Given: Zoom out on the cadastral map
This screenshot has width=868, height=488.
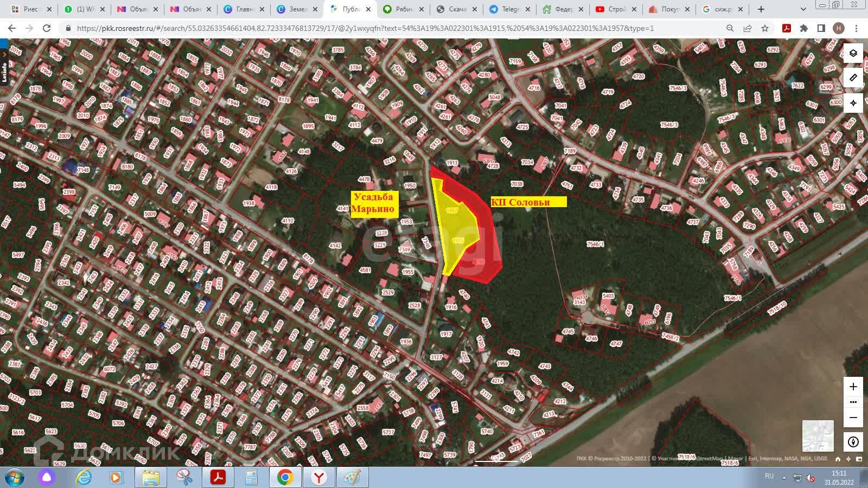Looking at the screenshot, I should click(853, 418).
